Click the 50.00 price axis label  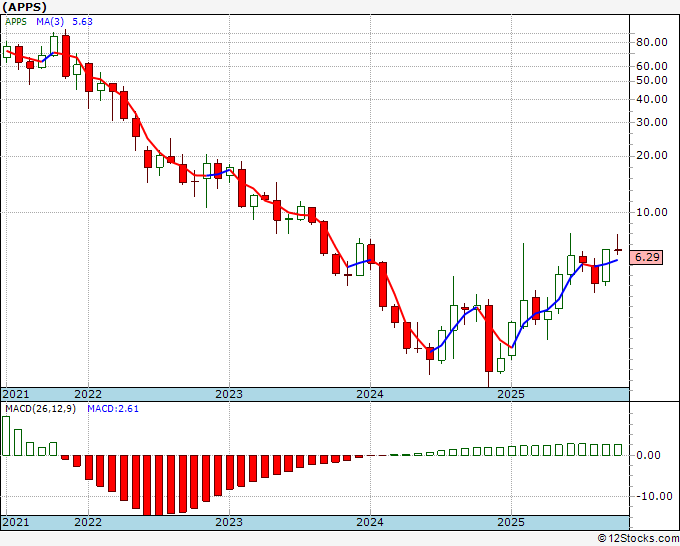[x=651, y=80]
